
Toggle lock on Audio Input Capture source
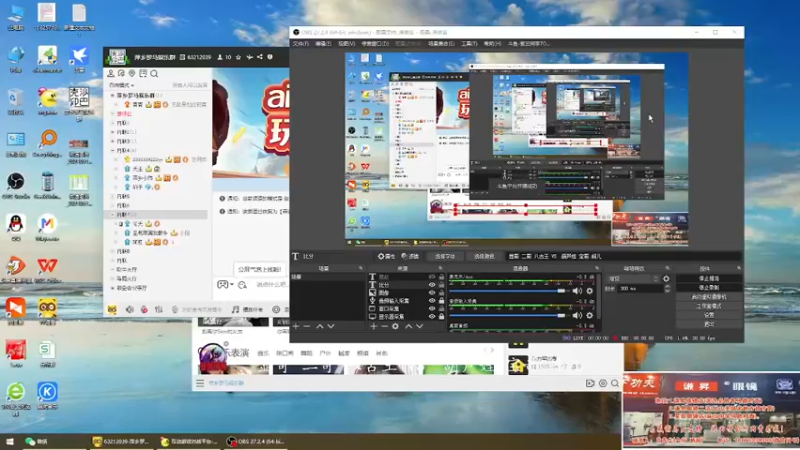click(441, 301)
